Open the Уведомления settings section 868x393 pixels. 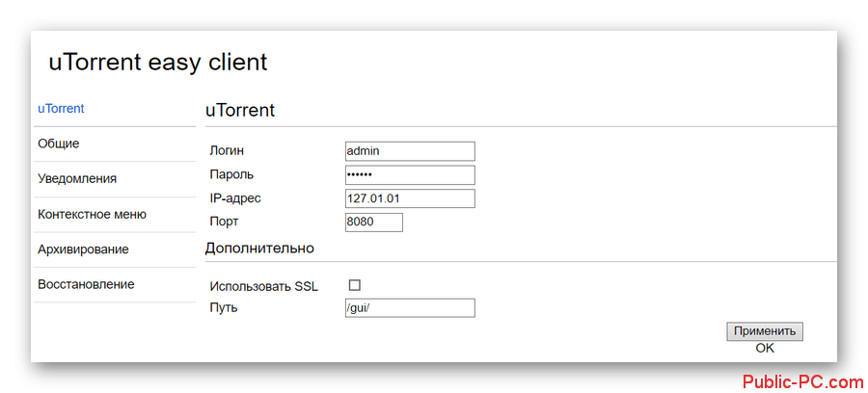coord(77,179)
